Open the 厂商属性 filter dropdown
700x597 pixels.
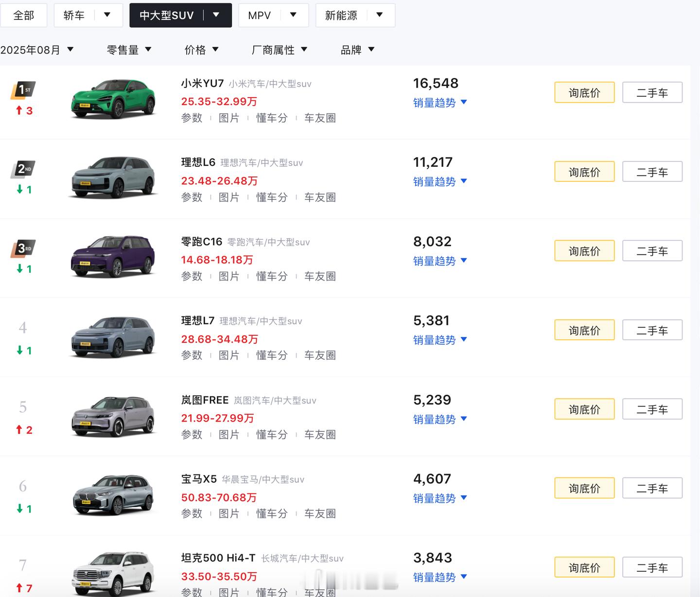coord(280,50)
